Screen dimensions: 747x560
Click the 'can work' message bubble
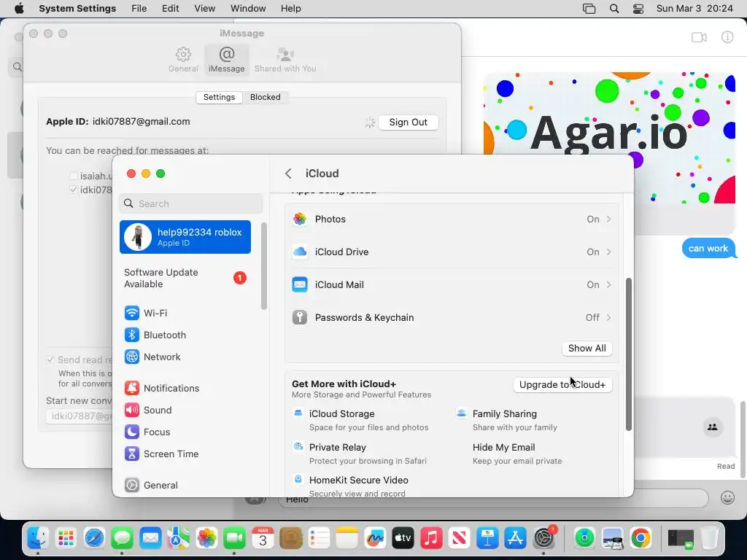709,249
